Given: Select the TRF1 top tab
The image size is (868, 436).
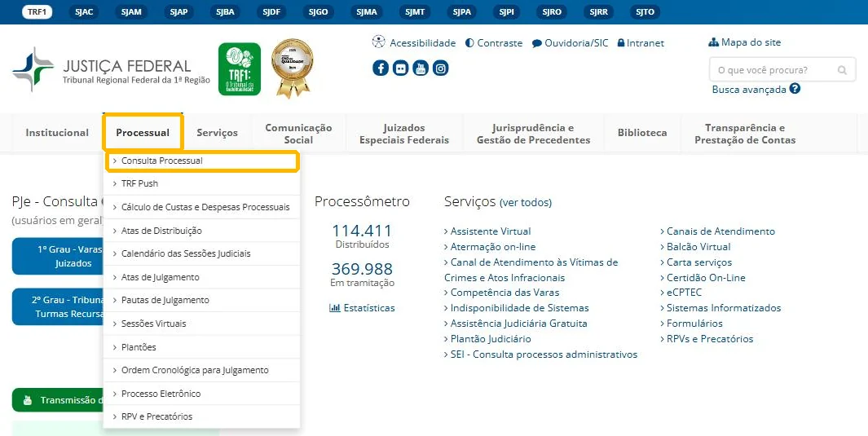Looking at the screenshot, I should (x=37, y=11).
